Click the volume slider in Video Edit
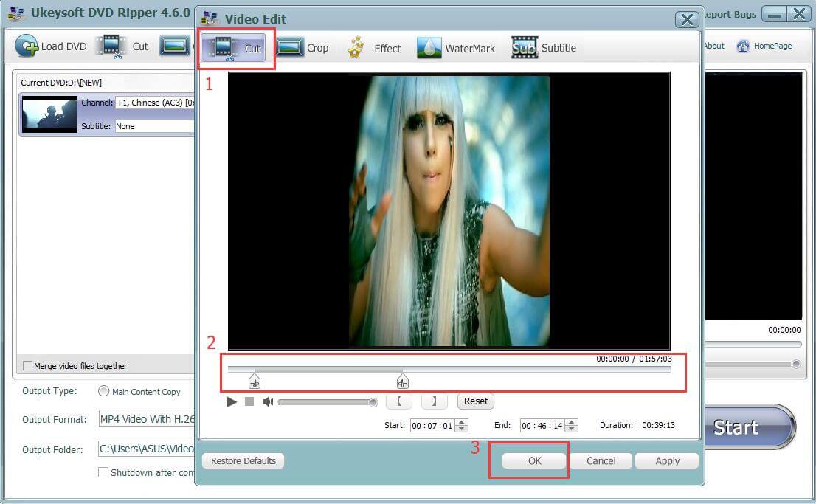 pyautogui.click(x=326, y=402)
